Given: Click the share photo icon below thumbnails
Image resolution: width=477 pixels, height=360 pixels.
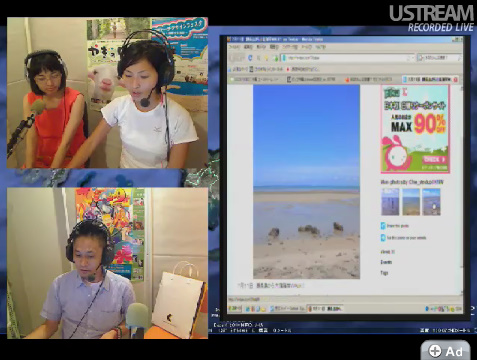Looking at the screenshot, I should (383, 226).
